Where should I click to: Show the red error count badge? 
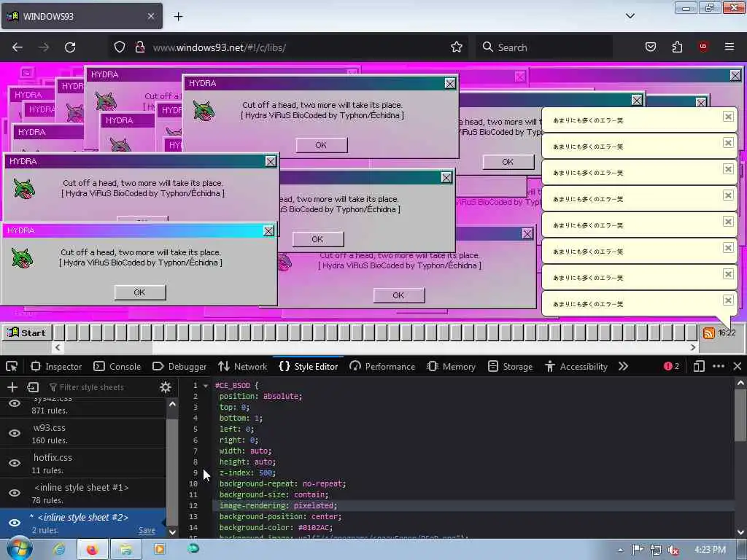coord(672,366)
